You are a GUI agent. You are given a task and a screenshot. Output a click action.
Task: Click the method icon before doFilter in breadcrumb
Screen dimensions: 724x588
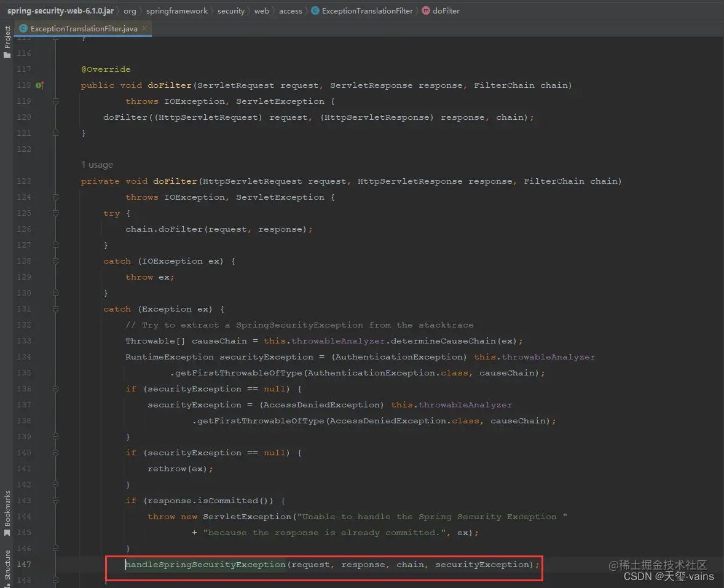(426, 10)
